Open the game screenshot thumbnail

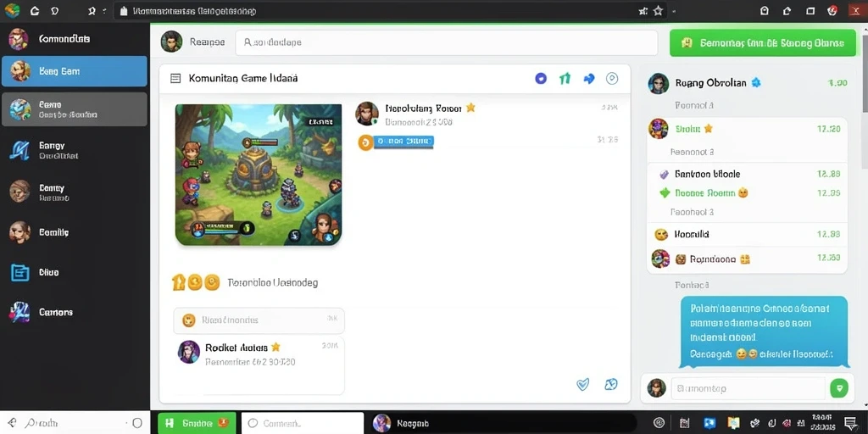point(259,175)
